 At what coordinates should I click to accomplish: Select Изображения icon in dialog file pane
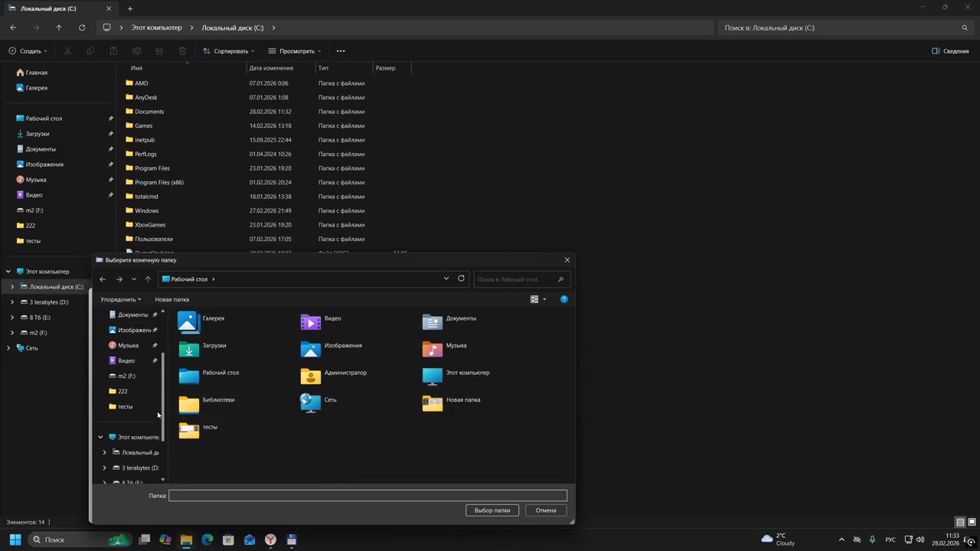[311, 349]
